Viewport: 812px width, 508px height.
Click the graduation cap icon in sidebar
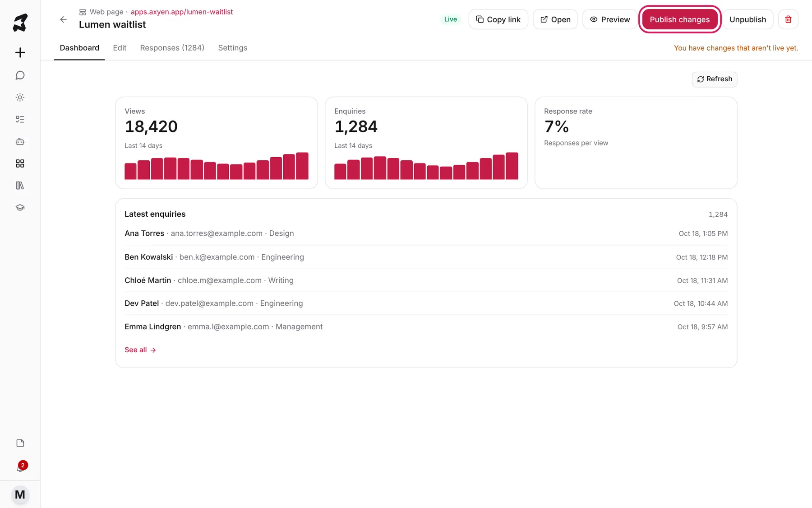(x=20, y=208)
